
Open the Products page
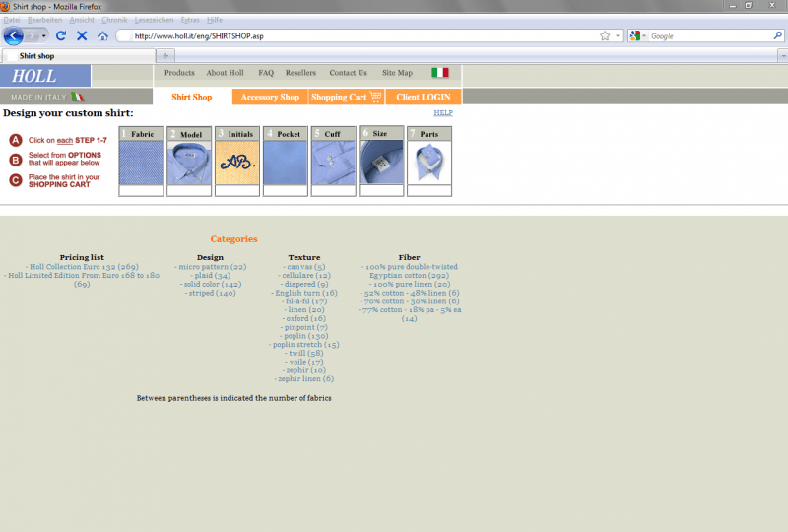(x=179, y=72)
